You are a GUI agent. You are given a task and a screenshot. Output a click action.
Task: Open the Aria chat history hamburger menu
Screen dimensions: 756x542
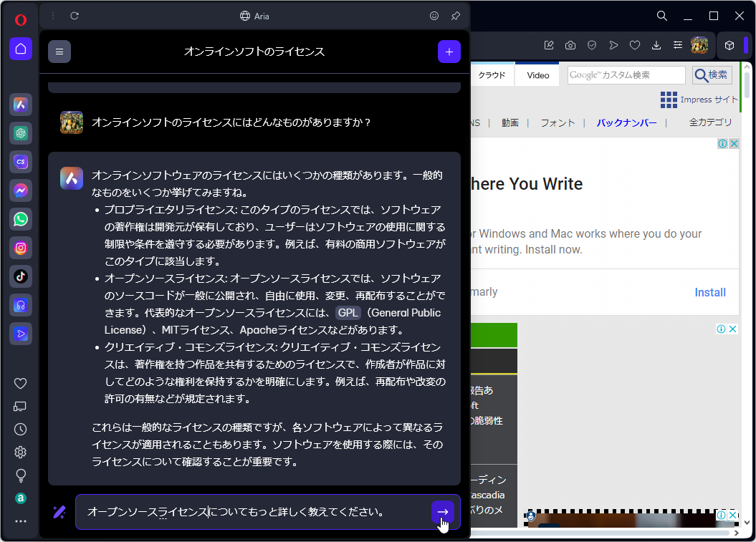coord(59,51)
